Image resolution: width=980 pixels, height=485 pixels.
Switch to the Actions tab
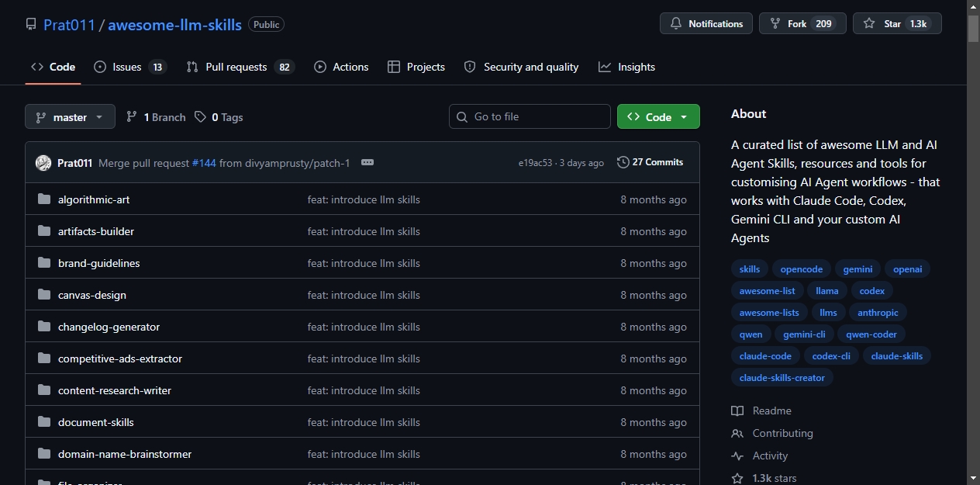[x=341, y=67]
